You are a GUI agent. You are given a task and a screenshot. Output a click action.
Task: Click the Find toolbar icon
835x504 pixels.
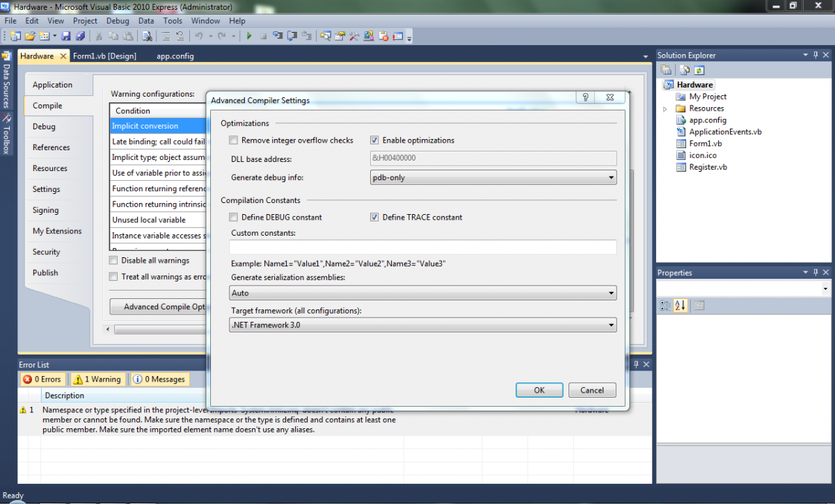148,35
